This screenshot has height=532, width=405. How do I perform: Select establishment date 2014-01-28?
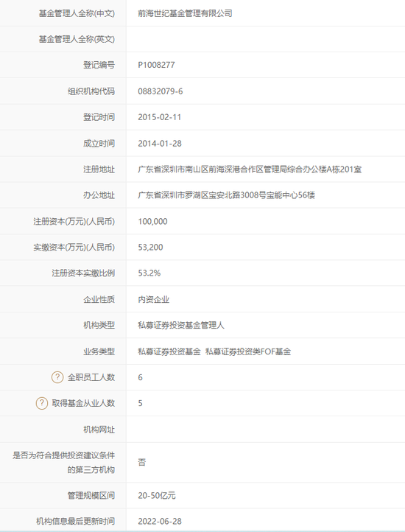[x=159, y=143]
